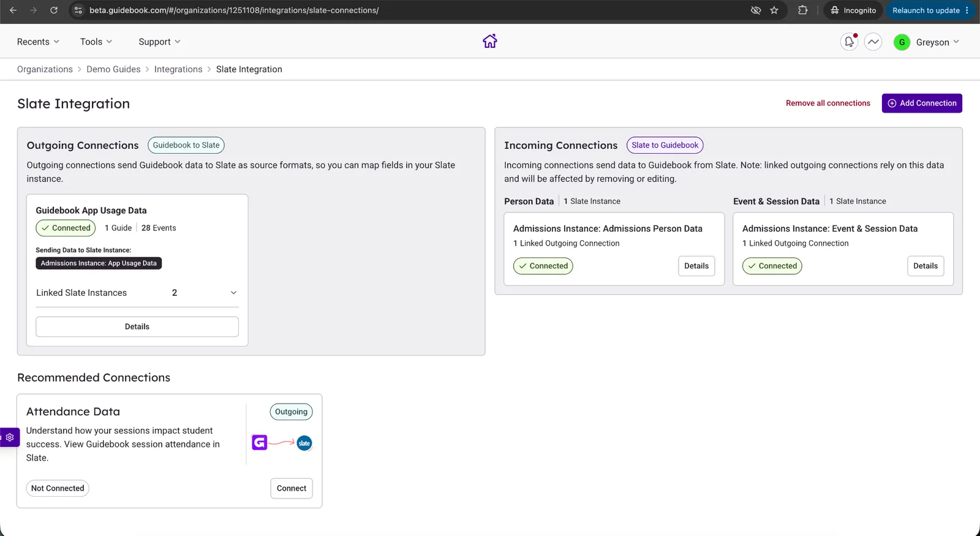Reload the browser page

54,10
